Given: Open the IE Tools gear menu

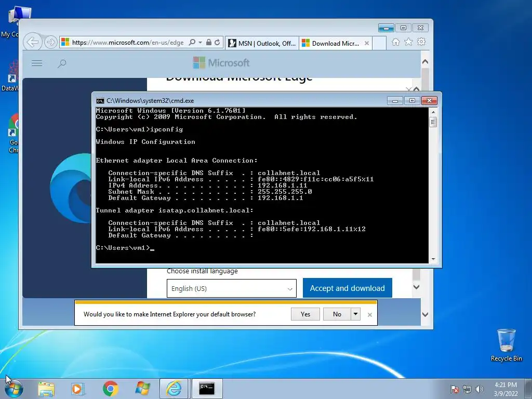Looking at the screenshot, I should [x=421, y=42].
